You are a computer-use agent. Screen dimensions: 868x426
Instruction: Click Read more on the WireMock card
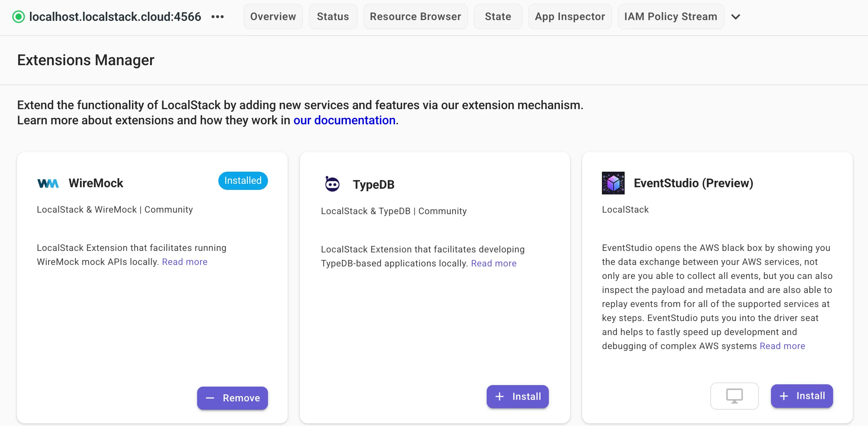pos(184,262)
